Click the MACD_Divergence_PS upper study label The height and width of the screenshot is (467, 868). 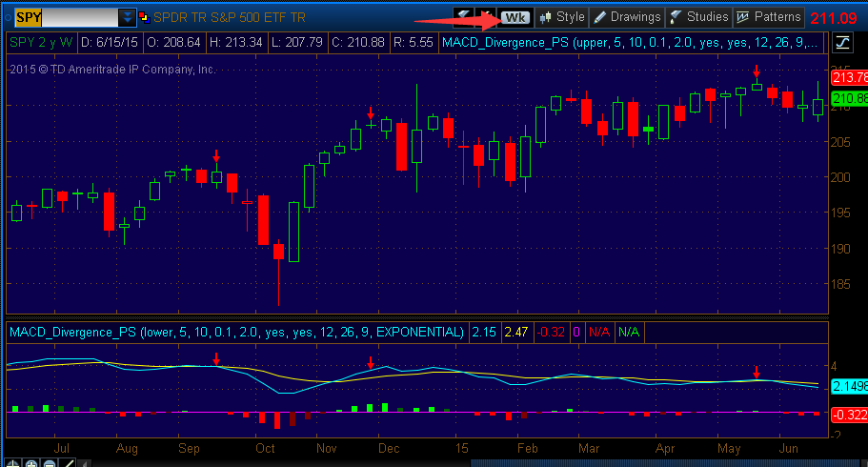click(630, 43)
